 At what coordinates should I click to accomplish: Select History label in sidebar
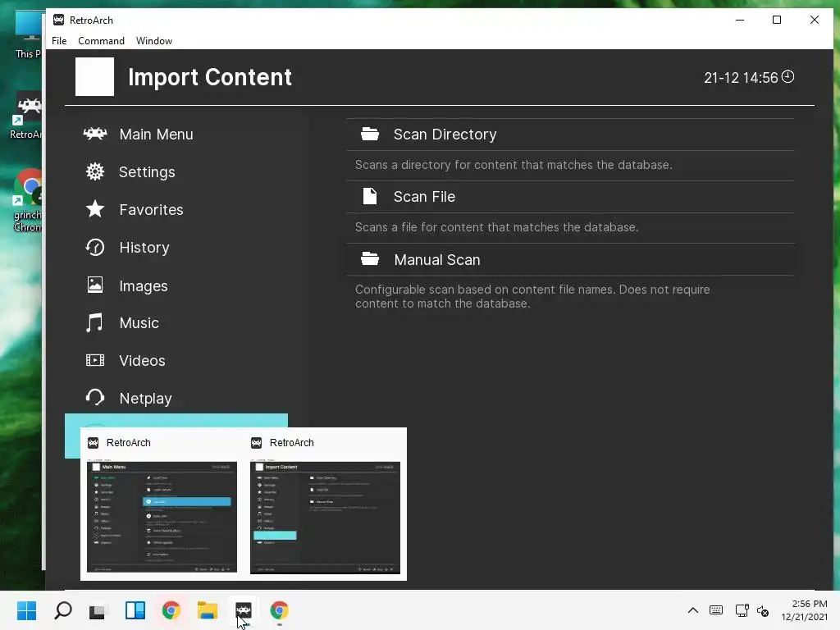(144, 248)
